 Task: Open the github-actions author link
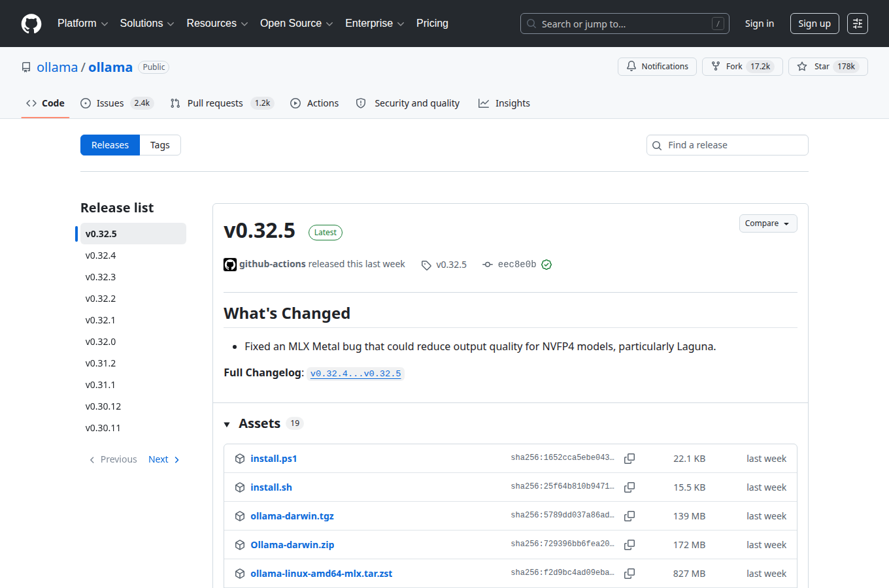273,264
